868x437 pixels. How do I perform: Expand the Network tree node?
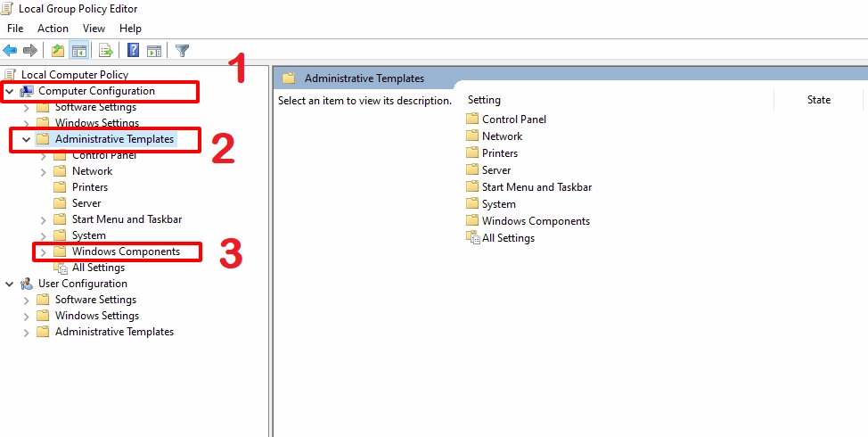43,172
